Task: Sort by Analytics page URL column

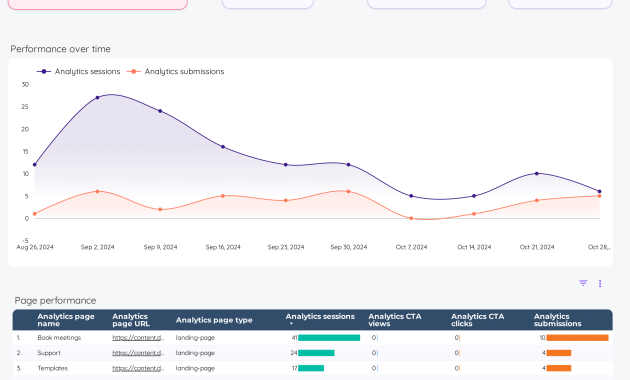Action: (131, 320)
